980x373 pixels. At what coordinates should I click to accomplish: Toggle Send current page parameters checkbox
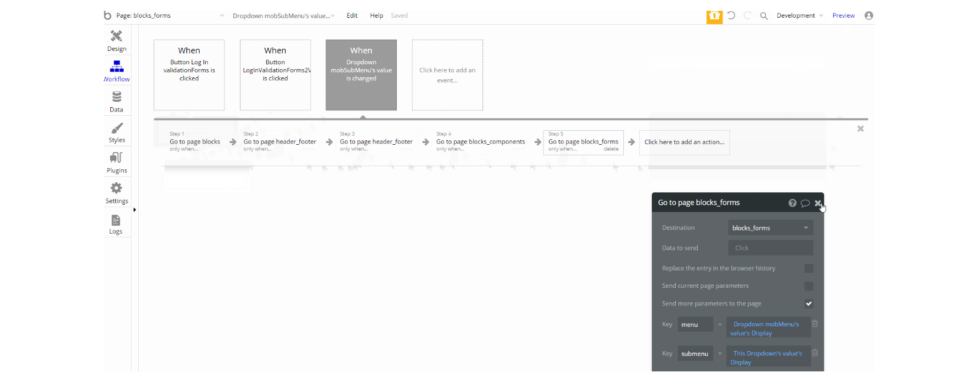point(809,286)
